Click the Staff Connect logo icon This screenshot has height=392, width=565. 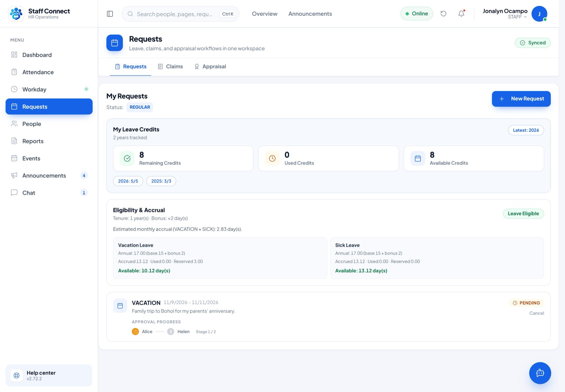[x=16, y=14]
